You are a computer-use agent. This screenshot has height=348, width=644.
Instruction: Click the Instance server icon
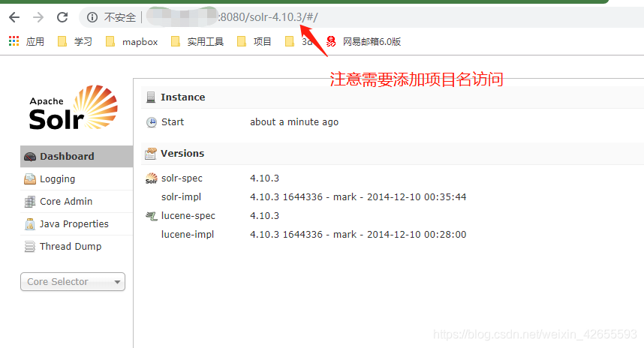(x=151, y=97)
